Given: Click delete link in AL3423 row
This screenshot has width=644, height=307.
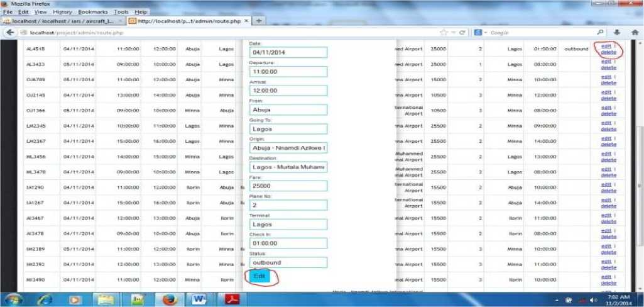Looking at the screenshot, I should 608,67.
